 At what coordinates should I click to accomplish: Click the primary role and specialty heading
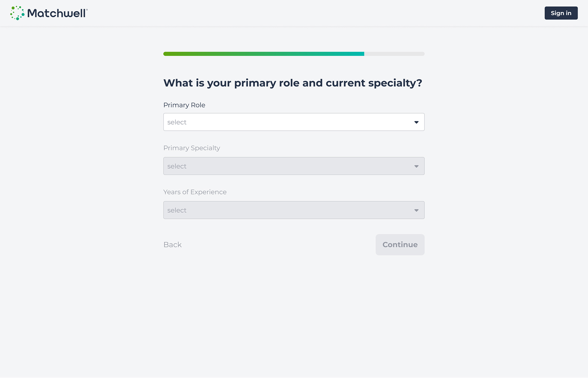point(293,83)
